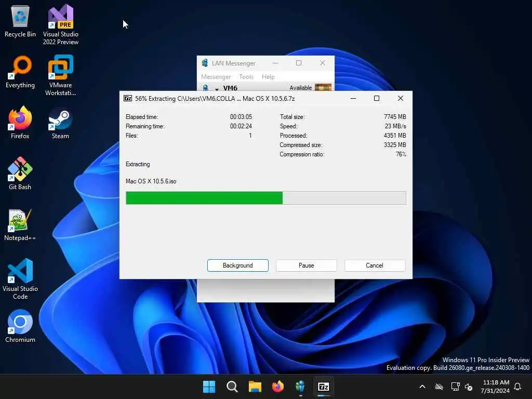Launch Git Bash from the desktop
The image size is (532, 399).
[20, 174]
